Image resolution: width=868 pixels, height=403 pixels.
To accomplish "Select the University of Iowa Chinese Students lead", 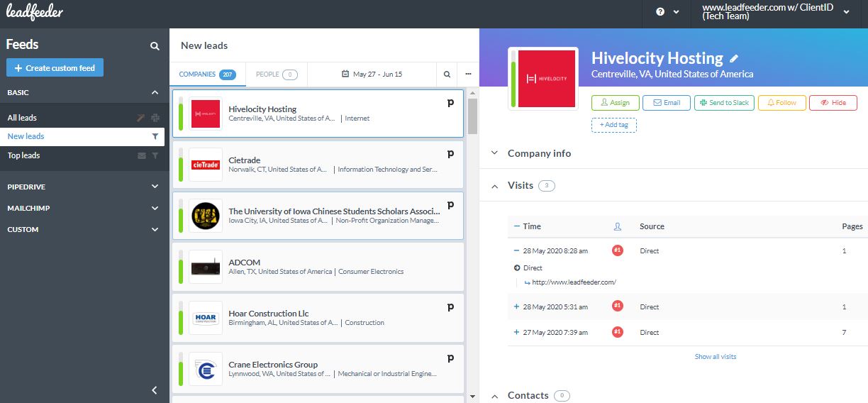I will 318,216.
